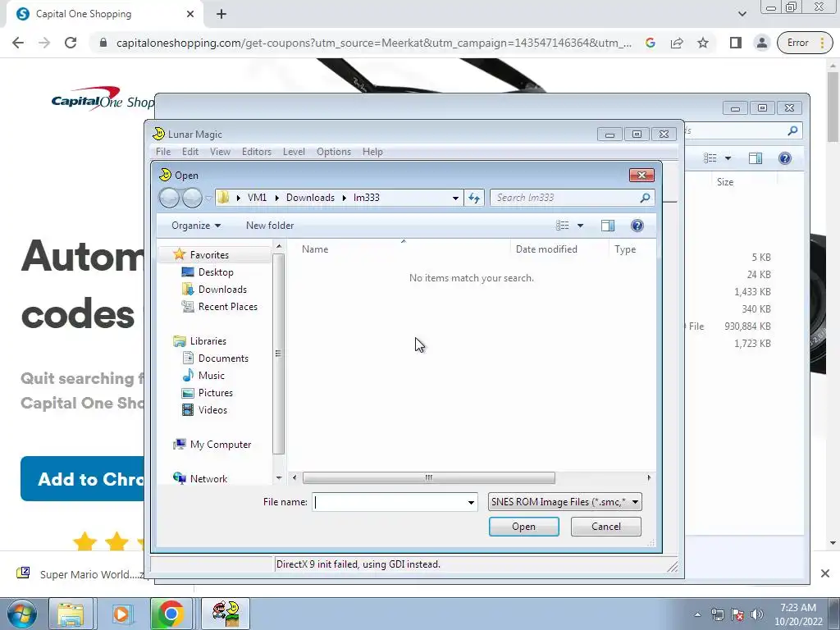Go back in Chrome browser

(x=18, y=43)
